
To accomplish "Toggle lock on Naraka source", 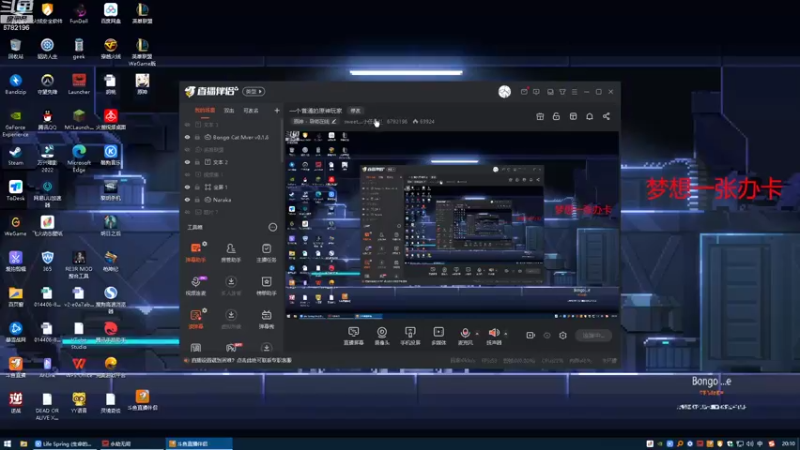I will click(x=197, y=200).
